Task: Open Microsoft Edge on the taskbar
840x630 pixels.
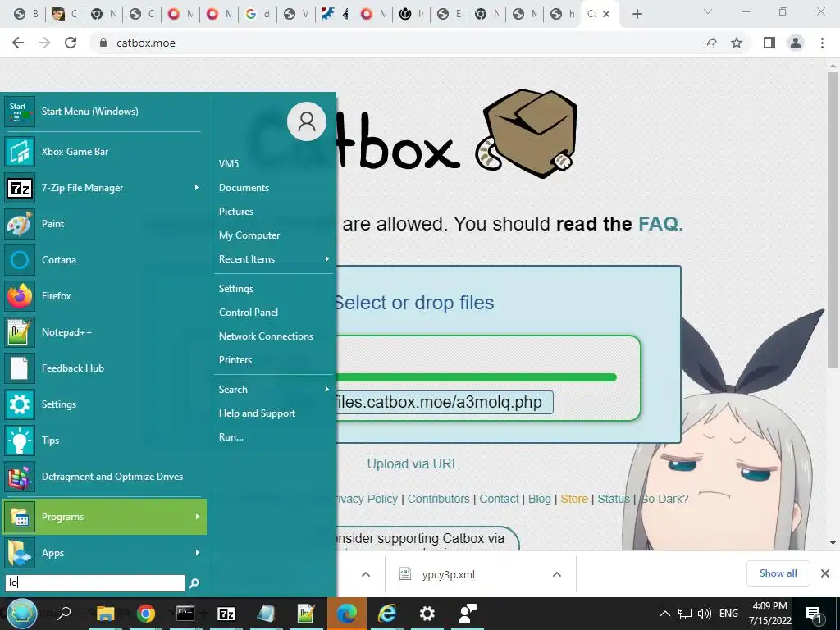Action: [347, 614]
